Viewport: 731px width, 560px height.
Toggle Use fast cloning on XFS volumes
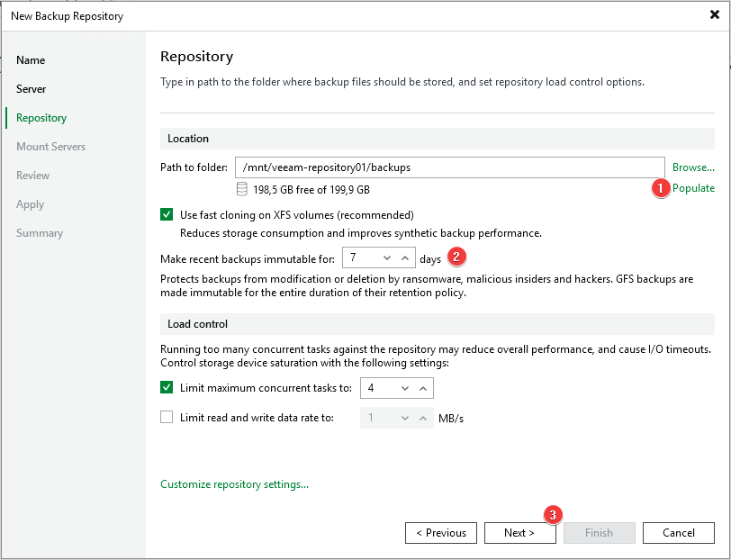167,215
